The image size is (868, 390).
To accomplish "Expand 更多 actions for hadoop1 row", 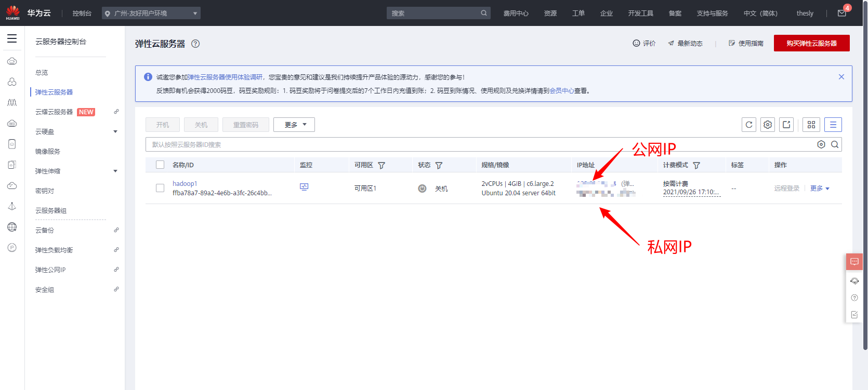I will pos(820,189).
